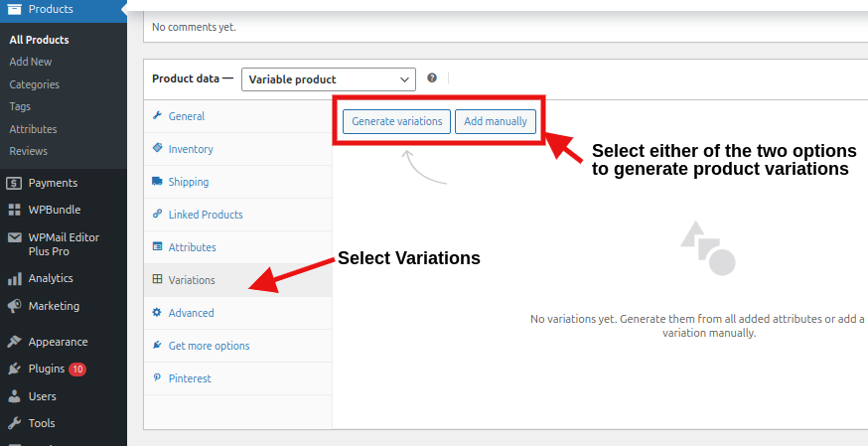Click the Get more options link

click(x=209, y=346)
